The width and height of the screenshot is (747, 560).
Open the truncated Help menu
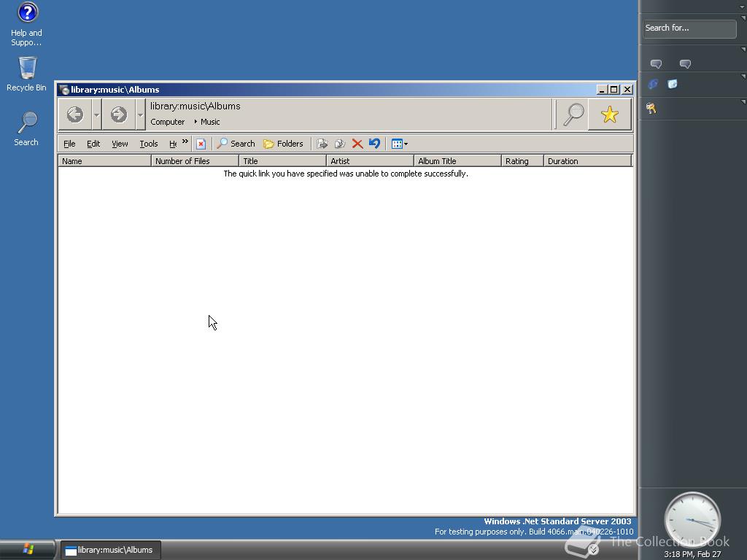(x=173, y=144)
